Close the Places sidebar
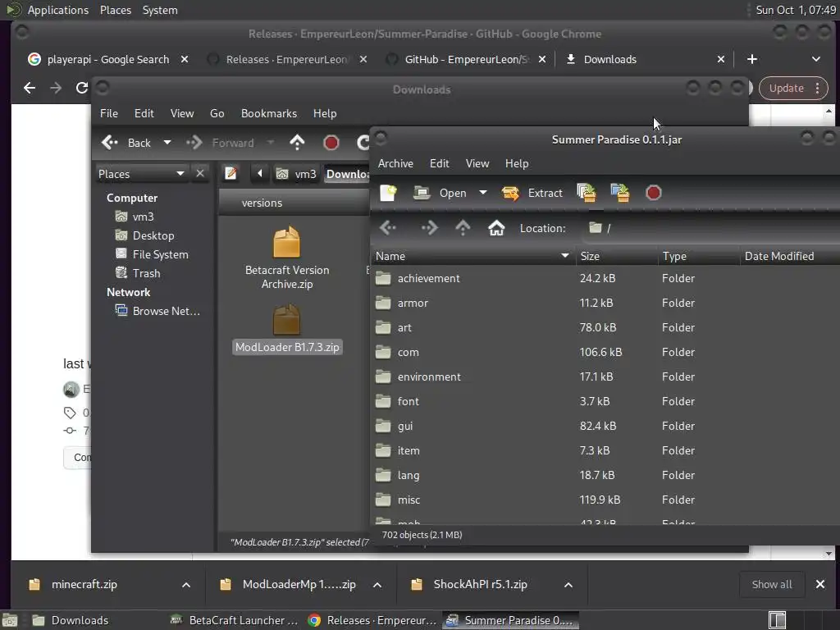 pyautogui.click(x=200, y=174)
